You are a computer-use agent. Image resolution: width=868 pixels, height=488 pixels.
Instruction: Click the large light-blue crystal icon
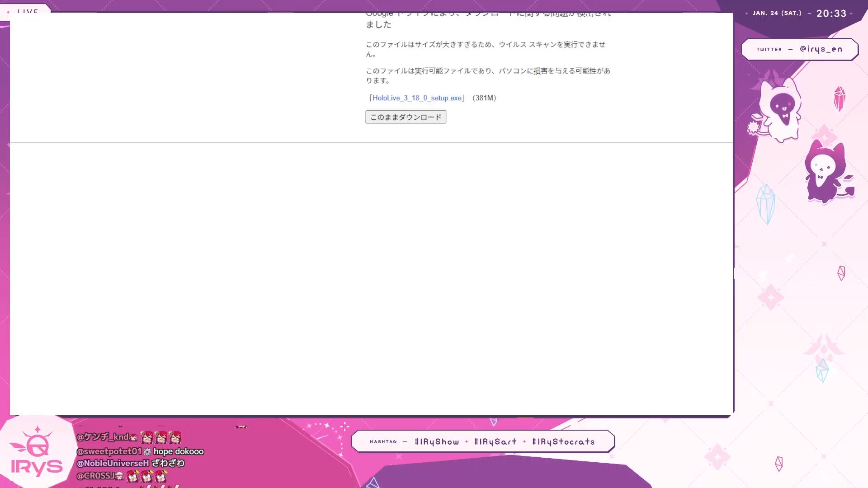coord(766,204)
